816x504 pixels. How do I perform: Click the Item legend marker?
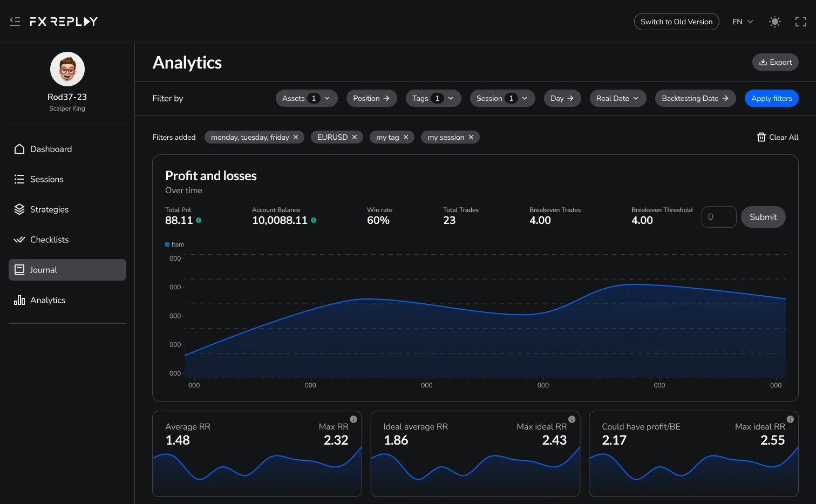click(x=167, y=244)
